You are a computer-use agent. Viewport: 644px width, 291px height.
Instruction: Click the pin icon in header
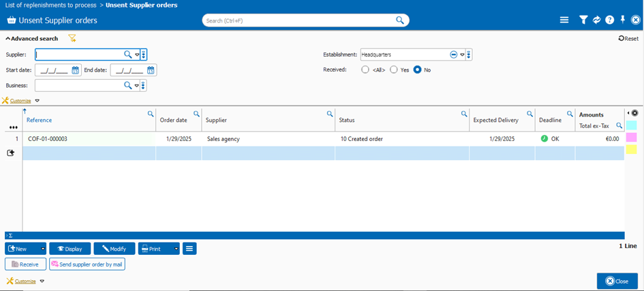tap(622, 20)
